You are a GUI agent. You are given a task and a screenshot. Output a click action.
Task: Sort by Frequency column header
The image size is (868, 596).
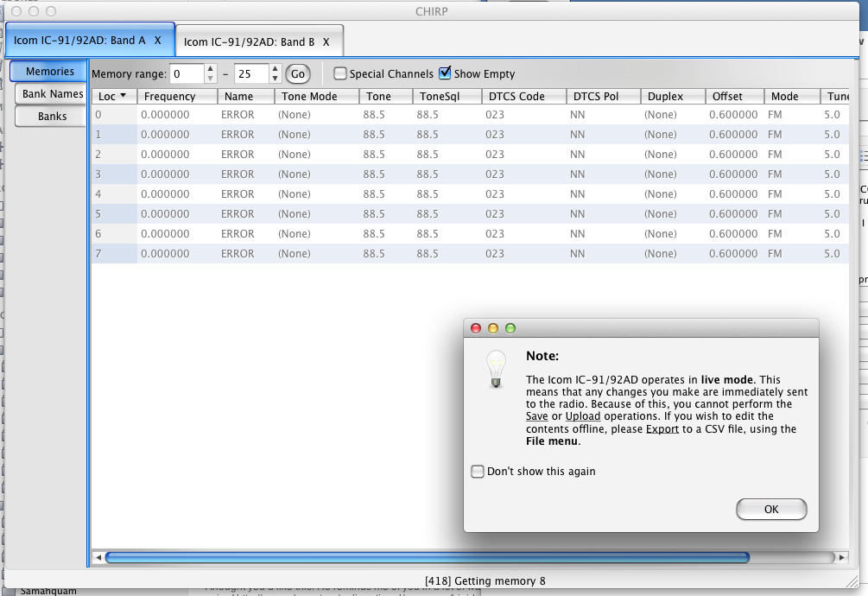(177, 96)
